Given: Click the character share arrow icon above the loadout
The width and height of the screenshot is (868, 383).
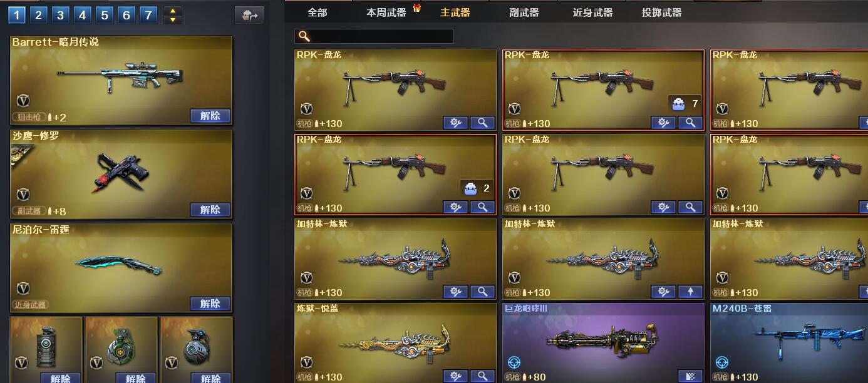Looking at the screenshot, I should [x=249, y=15].
